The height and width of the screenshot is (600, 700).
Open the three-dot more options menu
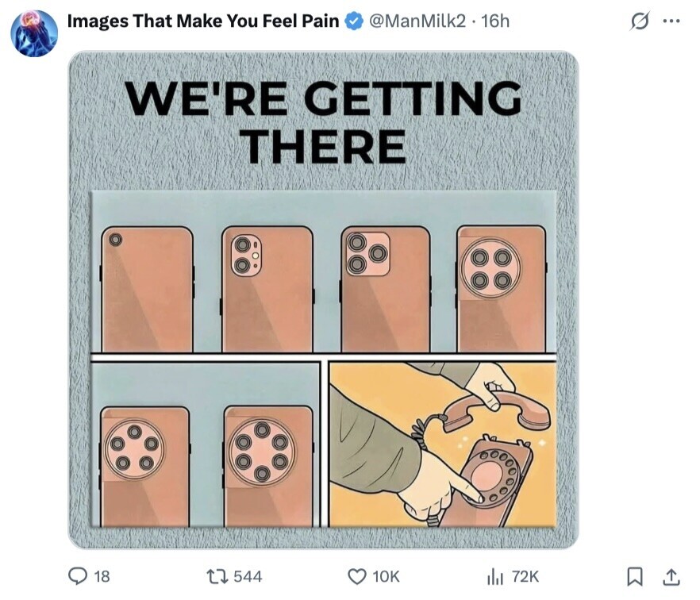click(x=671, y=22)
